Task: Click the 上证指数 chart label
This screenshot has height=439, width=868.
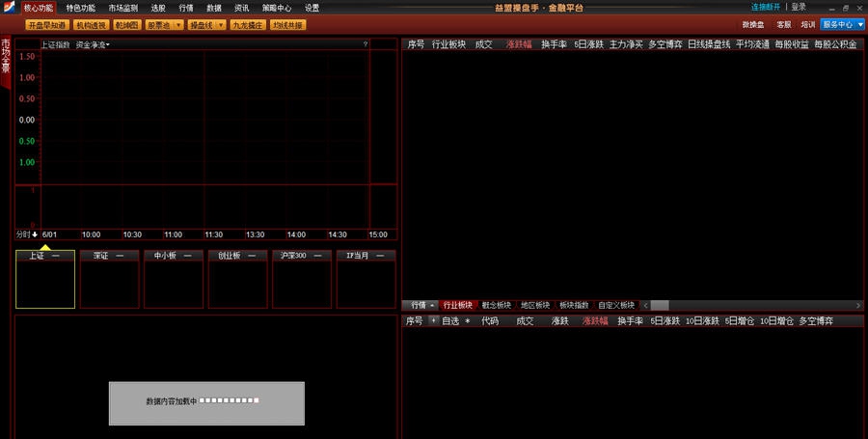Action: click(55, 44)
